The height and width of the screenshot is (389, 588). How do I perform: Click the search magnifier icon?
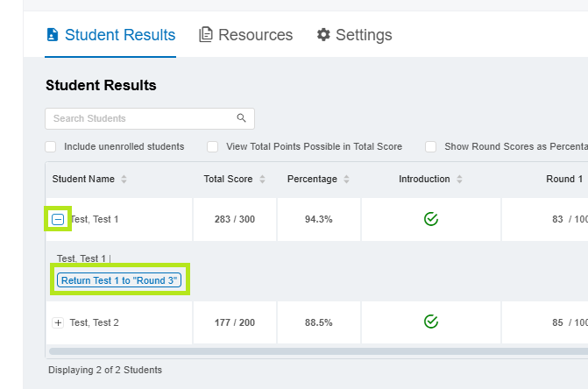[x=242, y=118]
